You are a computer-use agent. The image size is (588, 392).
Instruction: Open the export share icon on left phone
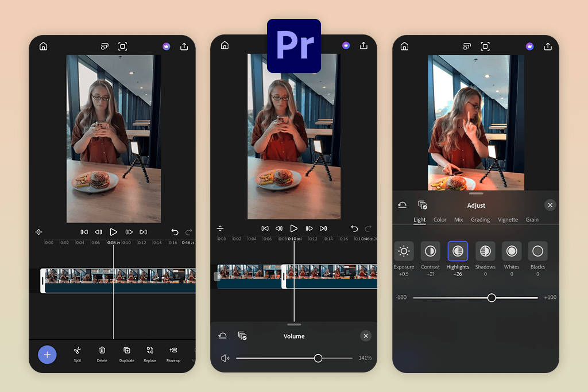(184, 46)
